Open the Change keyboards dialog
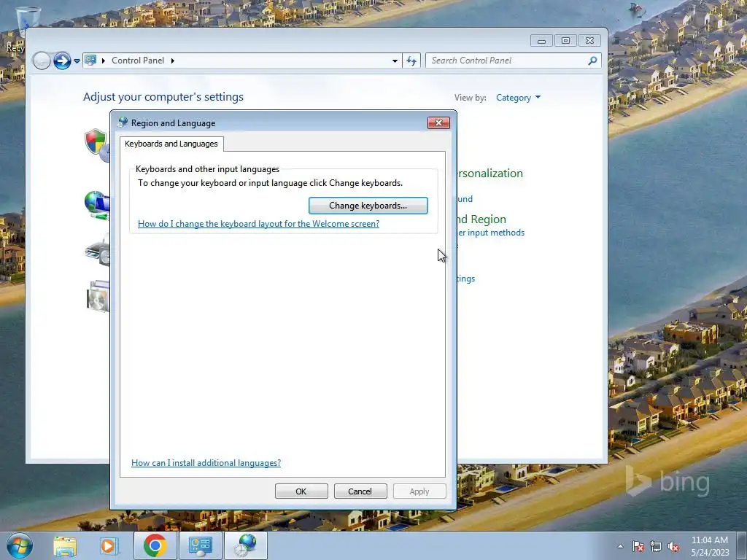 (x=368, y=206)
